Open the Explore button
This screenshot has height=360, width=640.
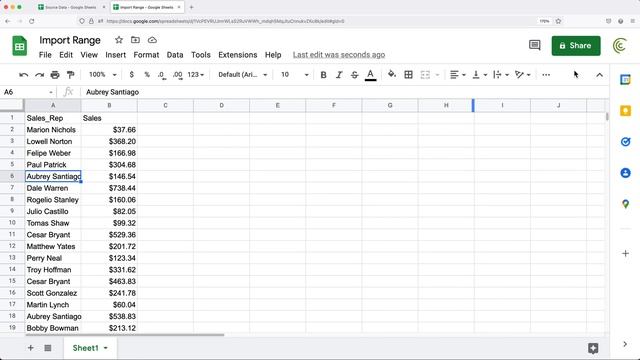point(593,348)
